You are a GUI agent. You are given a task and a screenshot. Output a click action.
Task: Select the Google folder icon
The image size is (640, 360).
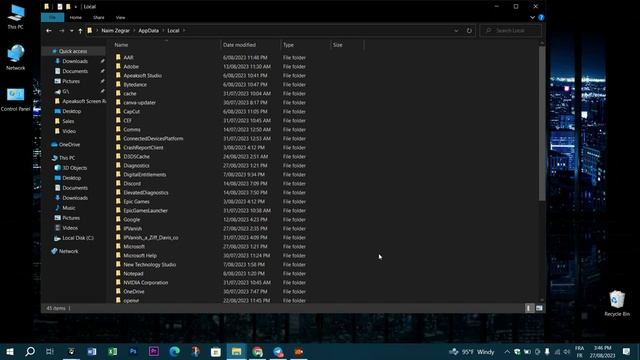coord(118,219)
